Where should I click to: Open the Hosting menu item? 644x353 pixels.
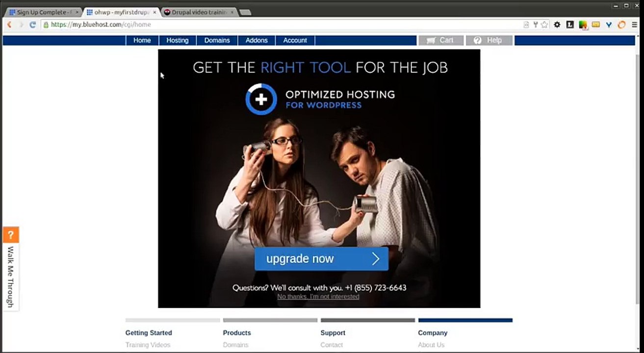[x=177, y=41]
